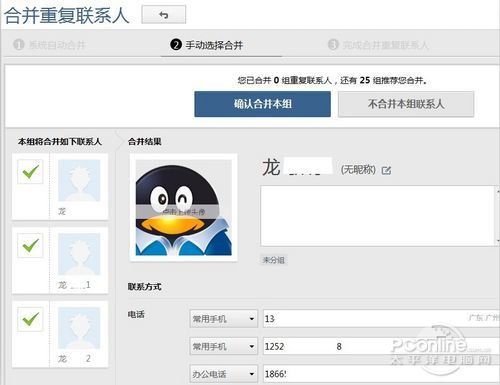The height and width of the screenshot is (385, 500).
Task: Click the 本组将合并如下联系人 heading
Action: point(60,142)
